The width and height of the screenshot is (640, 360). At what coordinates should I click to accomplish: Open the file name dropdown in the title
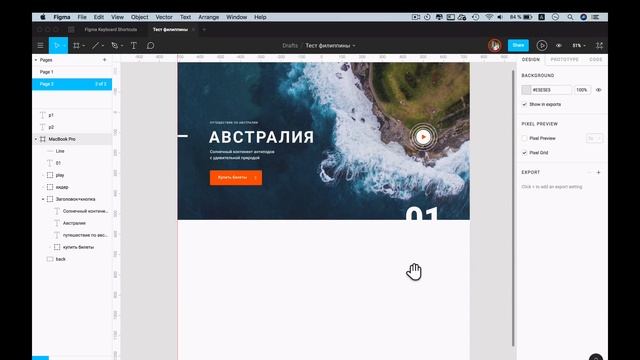pyautogui.click(x=354, y=46)
